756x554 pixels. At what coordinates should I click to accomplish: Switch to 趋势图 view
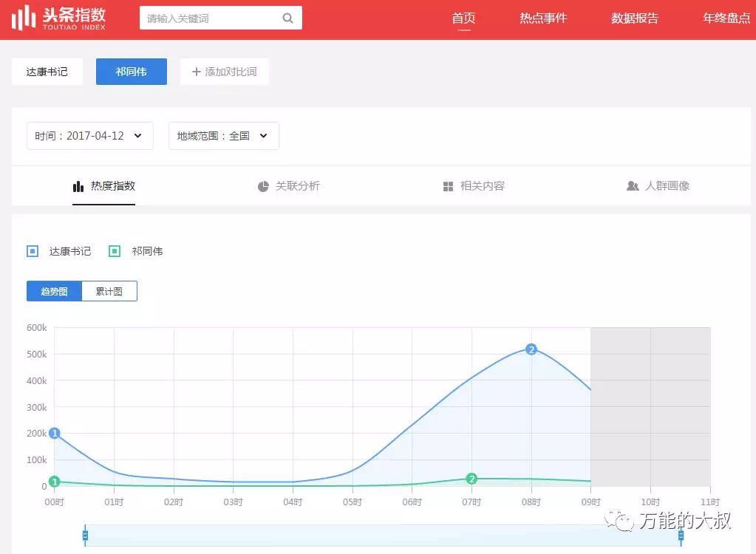coord(54,291)
